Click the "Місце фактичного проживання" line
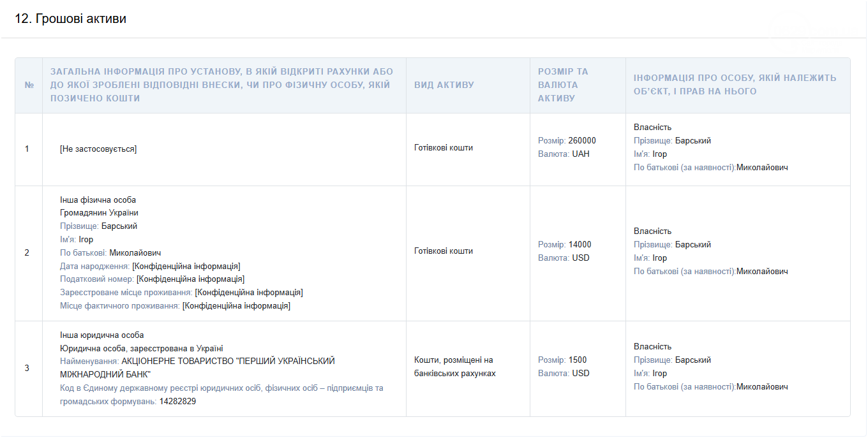The image size is (868, 438). tap(175, 306)
